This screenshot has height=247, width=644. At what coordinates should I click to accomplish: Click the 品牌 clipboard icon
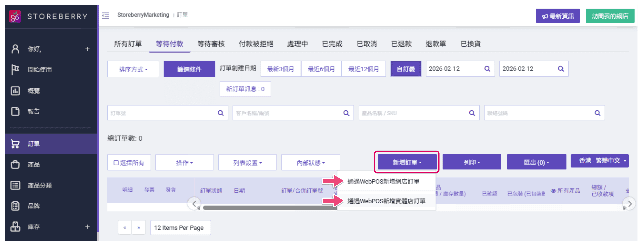pos(15,206)
